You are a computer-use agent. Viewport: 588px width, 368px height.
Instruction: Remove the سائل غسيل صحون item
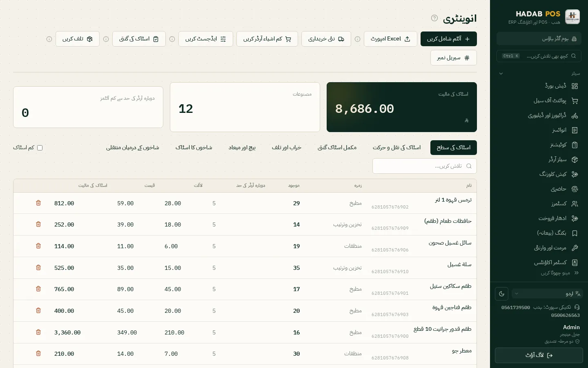pyautogui.click(x=38, y=246)
